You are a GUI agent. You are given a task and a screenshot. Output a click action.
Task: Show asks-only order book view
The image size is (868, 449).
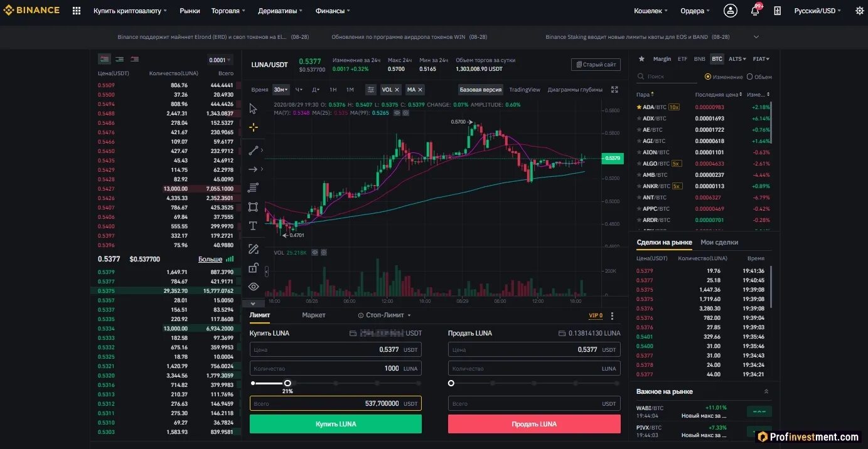(x=134, y=59)
